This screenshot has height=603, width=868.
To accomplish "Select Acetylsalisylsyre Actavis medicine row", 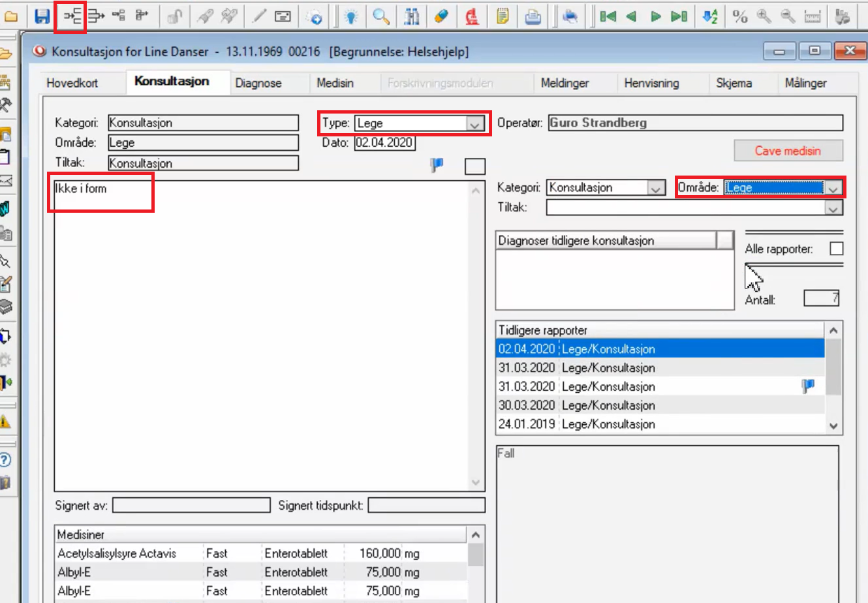I will [261, 553].
